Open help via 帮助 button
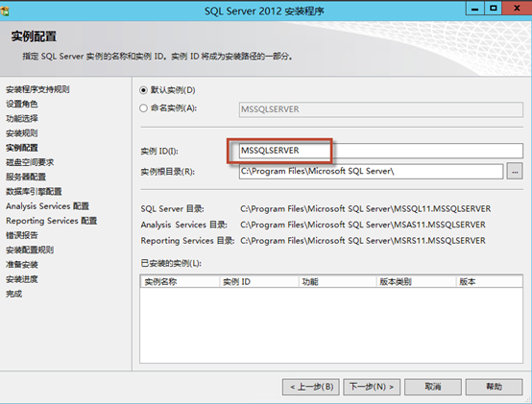Image resolution: width=532 pixels, height=404 pixels. tap(494, 387)
